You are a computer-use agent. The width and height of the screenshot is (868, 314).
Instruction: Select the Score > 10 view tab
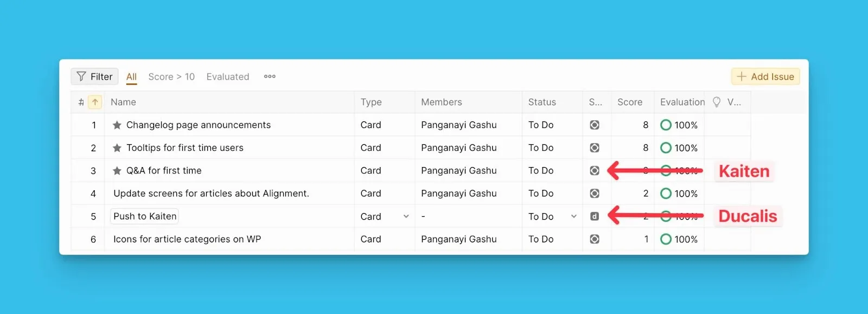click(x=171, y=76)
